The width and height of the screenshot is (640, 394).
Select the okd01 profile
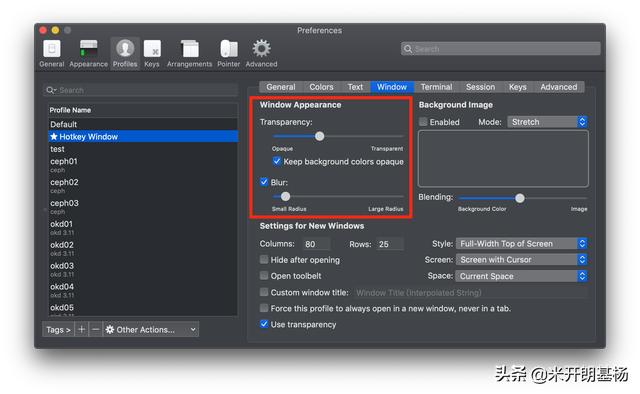click(x=143, y=227)
